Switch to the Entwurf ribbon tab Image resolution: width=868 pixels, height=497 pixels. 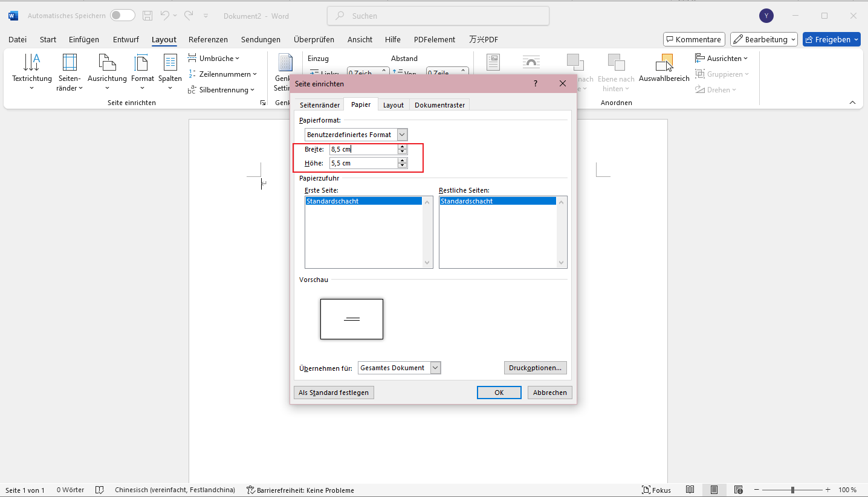pyautogui.click(x=126, y=39)
